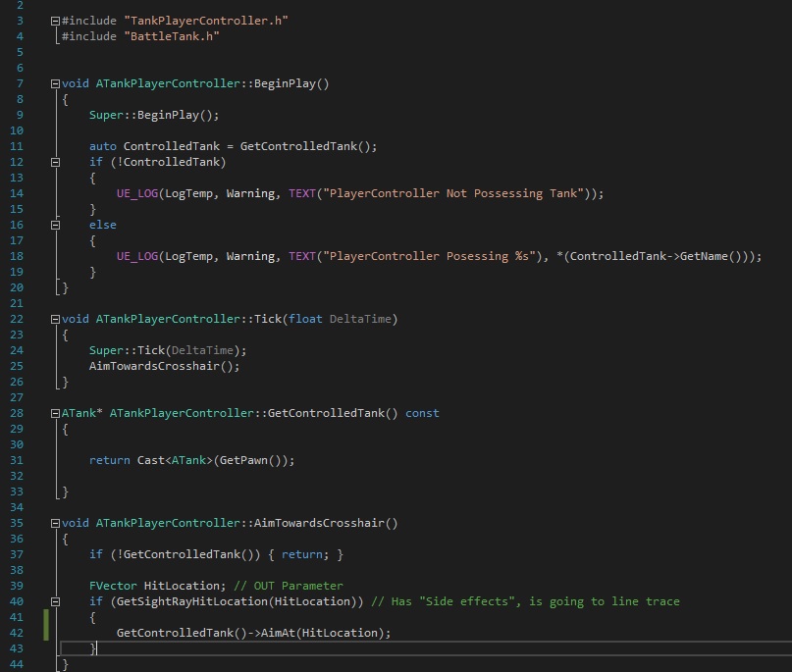The image size is (792, 672).
Task: Collapse the GetSightRayHitLocation if block
Action: 55,601
